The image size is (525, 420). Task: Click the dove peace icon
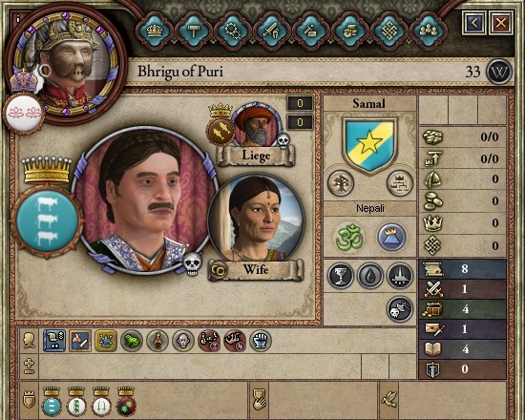pyautogui.click(x=388, y=400)
